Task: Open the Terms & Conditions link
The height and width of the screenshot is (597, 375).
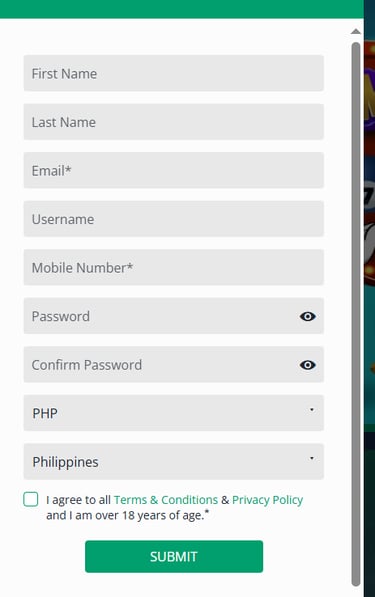Action: coord(166,500)
